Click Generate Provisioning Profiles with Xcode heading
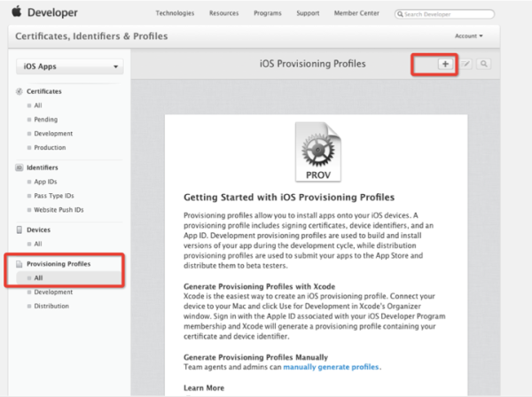 click(x=260, y=286)
